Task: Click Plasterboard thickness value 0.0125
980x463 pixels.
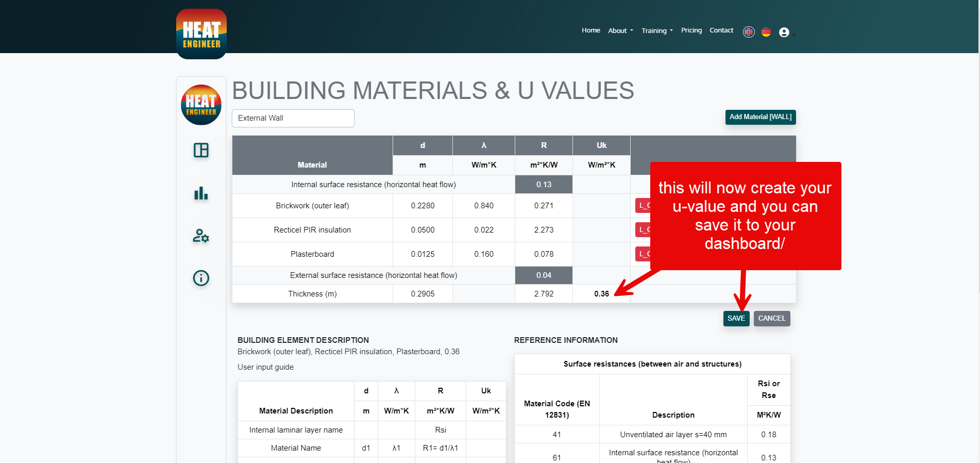Action: pyautogui.click(x=423, y=254)
